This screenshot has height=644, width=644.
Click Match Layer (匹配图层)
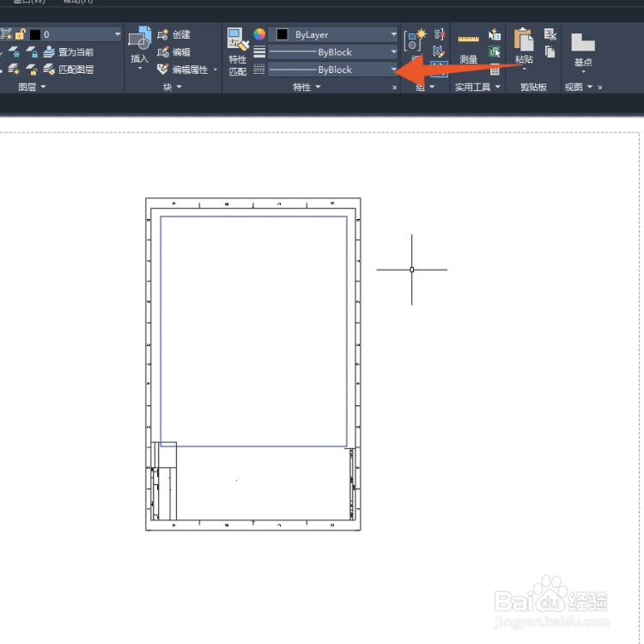[x=68, y=70]
